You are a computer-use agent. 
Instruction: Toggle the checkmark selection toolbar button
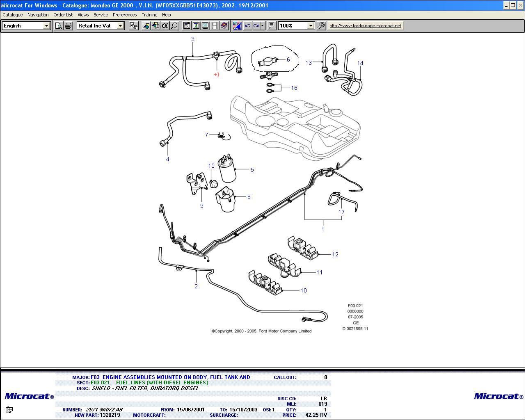pyautogui.click(x=133, y=26)
